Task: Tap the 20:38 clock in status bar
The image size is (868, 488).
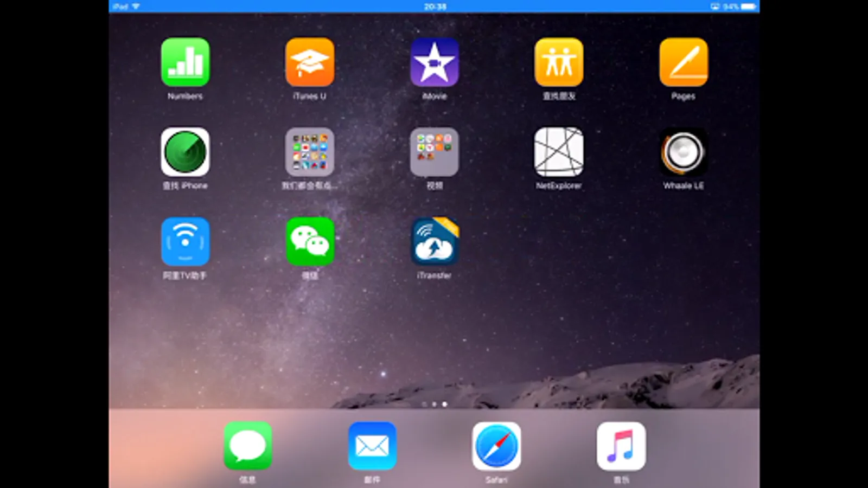Action: coord(435,7)
